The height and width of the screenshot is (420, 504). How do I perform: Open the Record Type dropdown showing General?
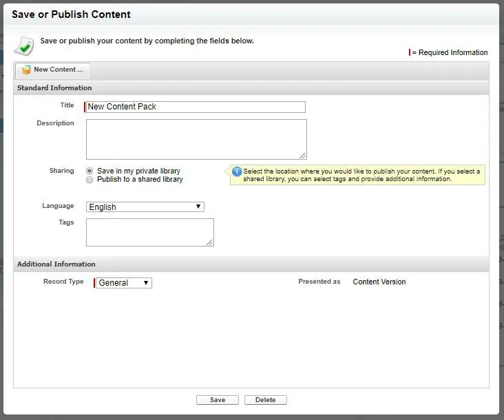coord(124,283)
